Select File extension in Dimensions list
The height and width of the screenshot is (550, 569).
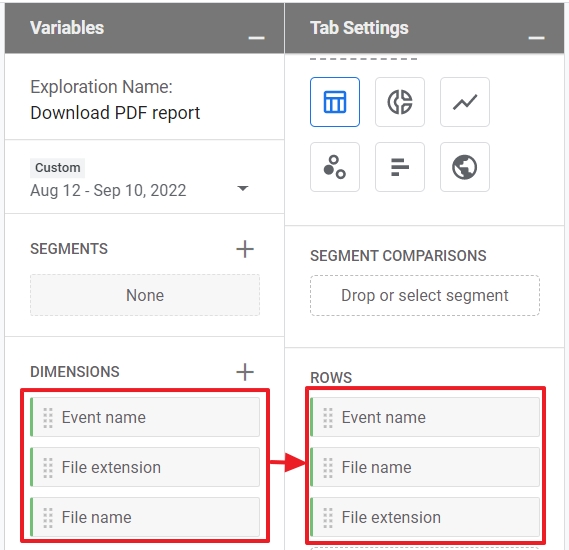point(145,467)
